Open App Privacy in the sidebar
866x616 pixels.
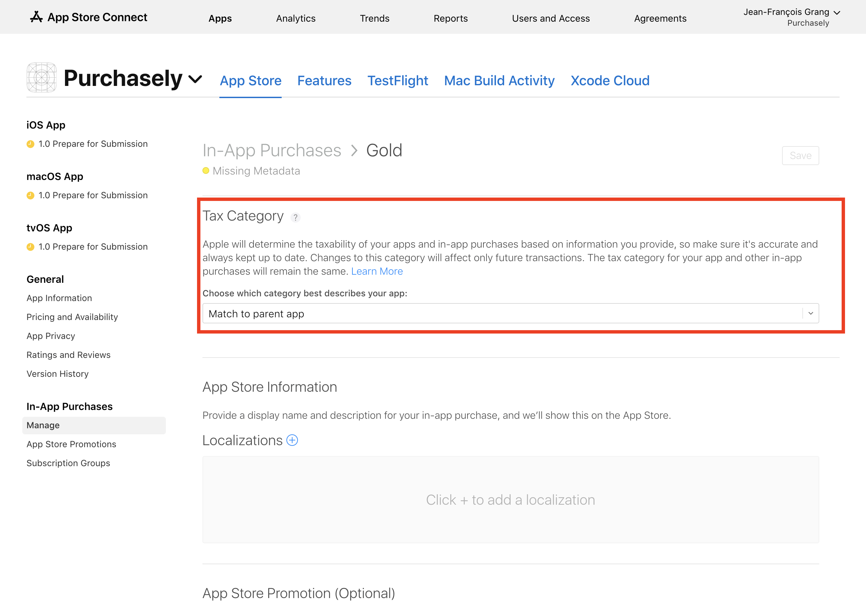point(51,336)
